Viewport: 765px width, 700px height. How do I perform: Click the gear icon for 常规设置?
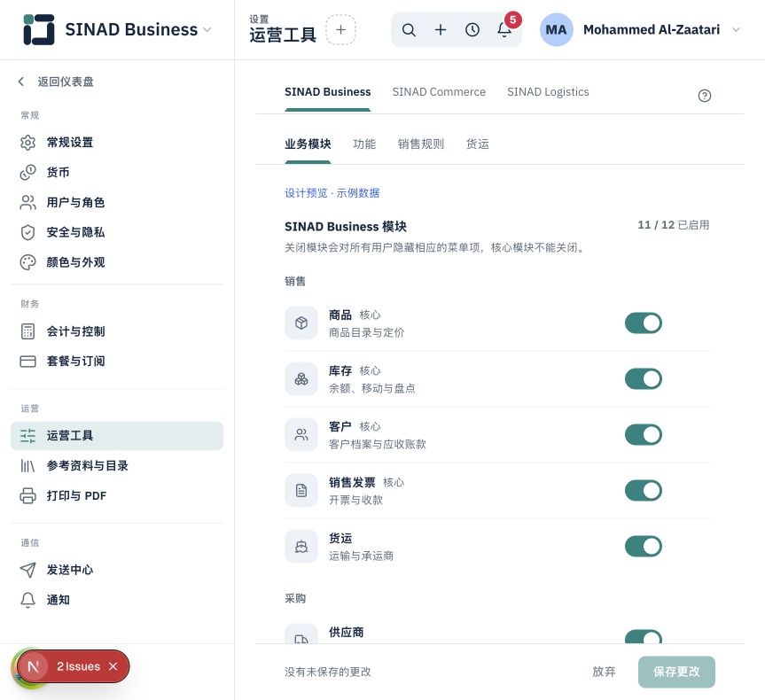tap(27, 143)
